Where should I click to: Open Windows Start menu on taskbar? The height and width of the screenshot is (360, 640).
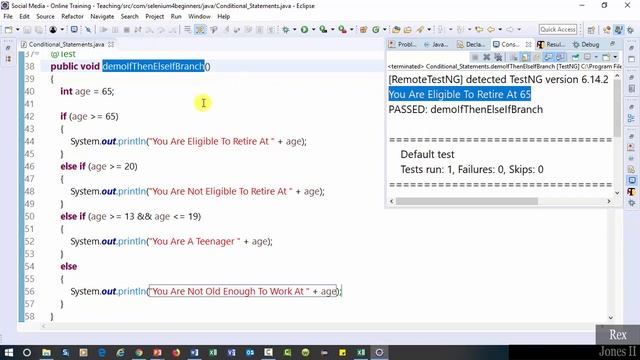pyautogui.click(x=9, y=352)
